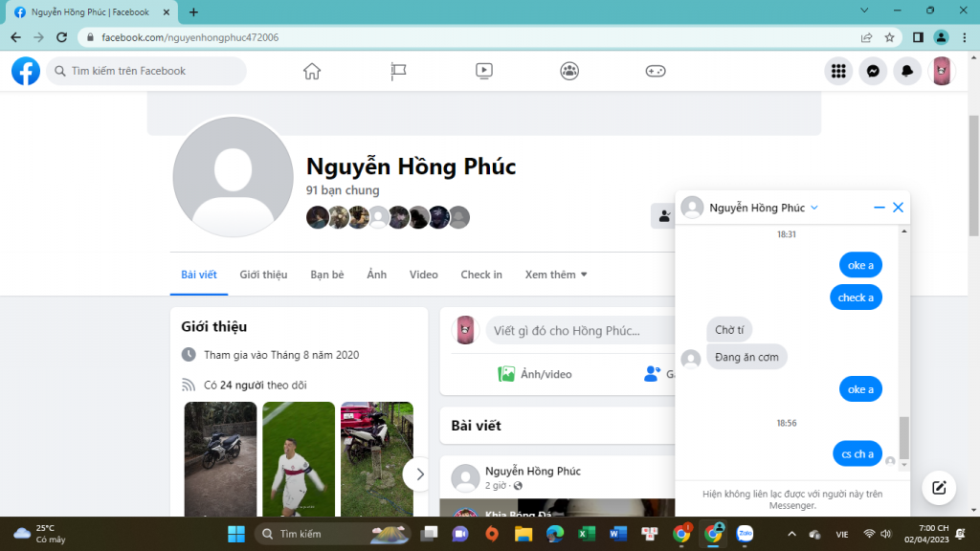The height and width of the screenshot is (551, 980).
Task: Click the browser address bar URL
Action: (190, 37)
